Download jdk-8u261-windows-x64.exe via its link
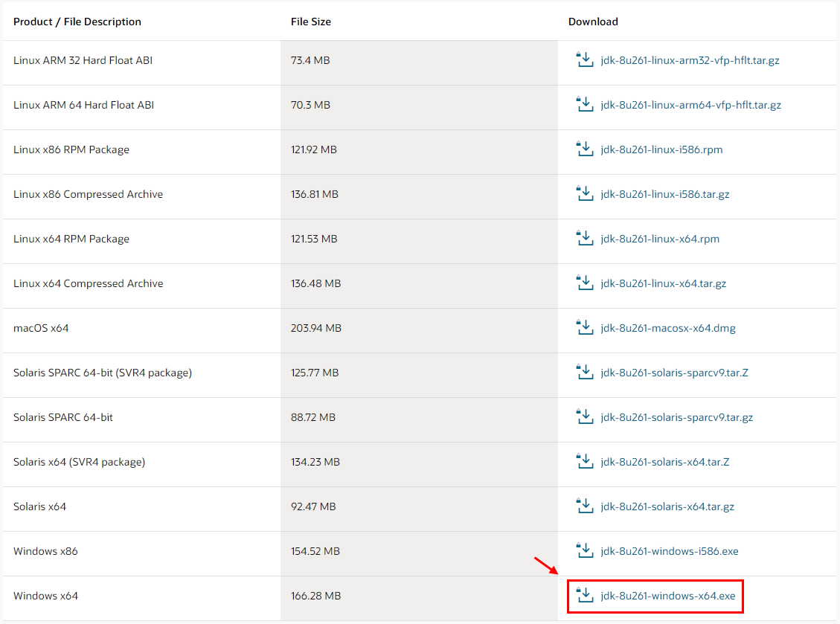Image resolution: width=840 pixels, height=624 pixels. [668, 596]
